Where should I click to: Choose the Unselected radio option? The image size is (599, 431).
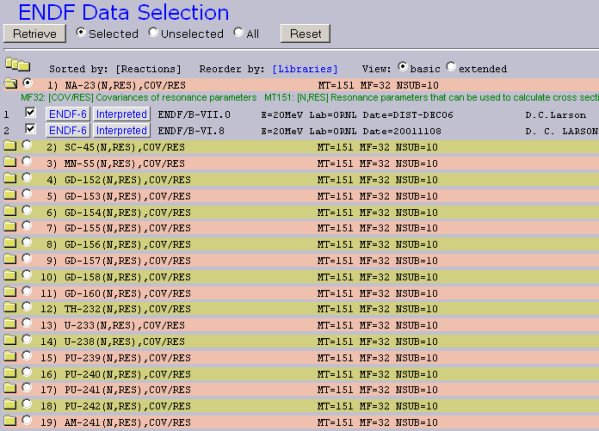tap(153, 32)
